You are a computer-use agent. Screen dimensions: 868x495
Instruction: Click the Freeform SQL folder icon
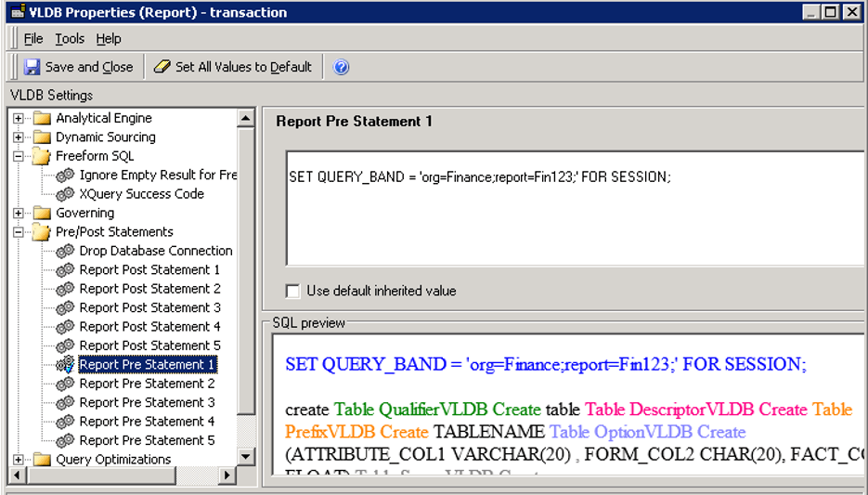click(42, 156)
